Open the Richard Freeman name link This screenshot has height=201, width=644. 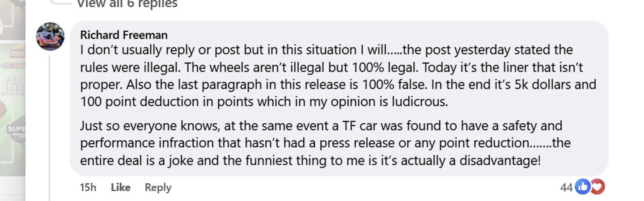[124, 35]
